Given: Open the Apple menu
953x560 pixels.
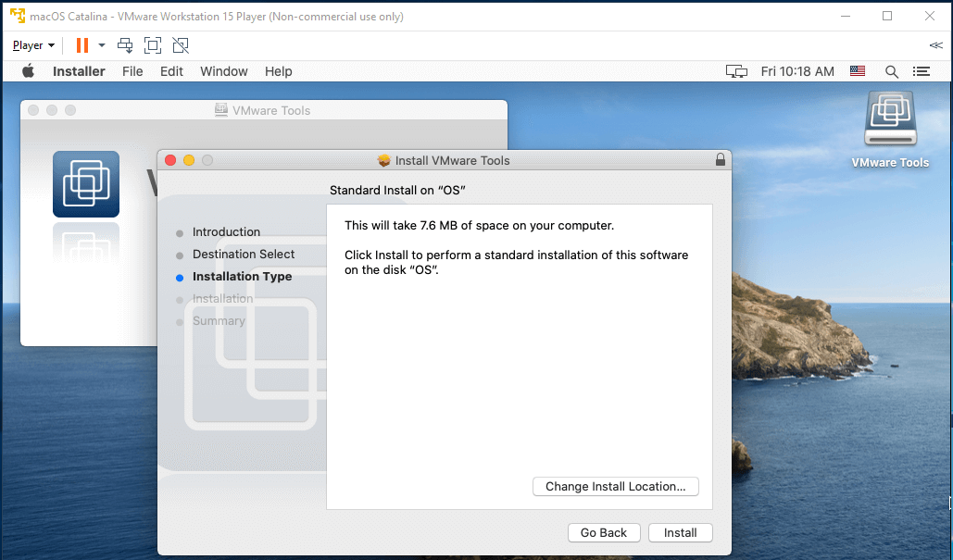Looking at the screenshot, I should 28,71.
